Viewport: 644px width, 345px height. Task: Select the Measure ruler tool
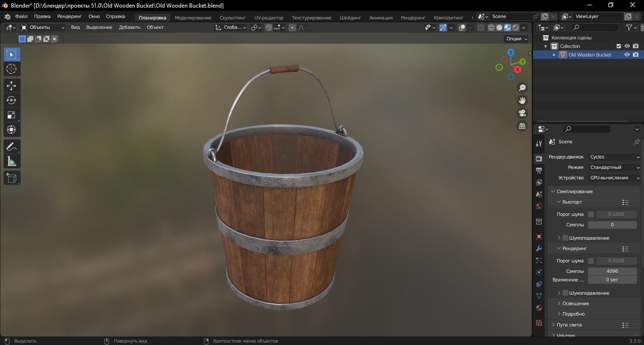coord(12,161)
